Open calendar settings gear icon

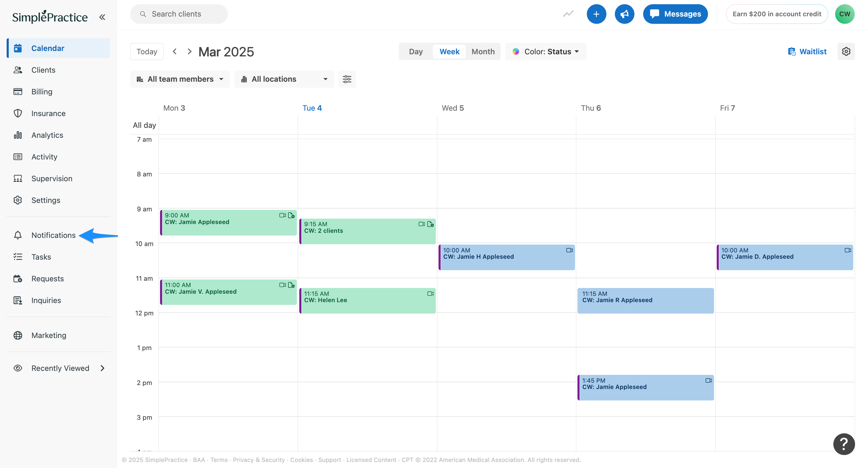846,52
